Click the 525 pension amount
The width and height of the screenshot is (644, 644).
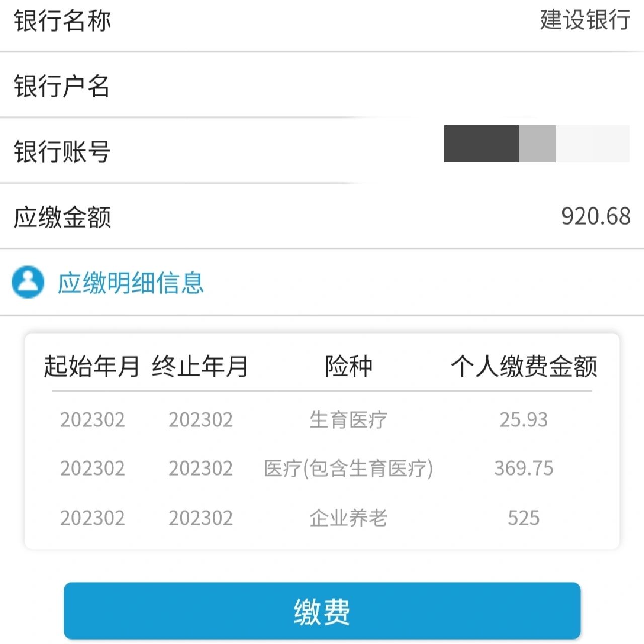click(524, 518)
